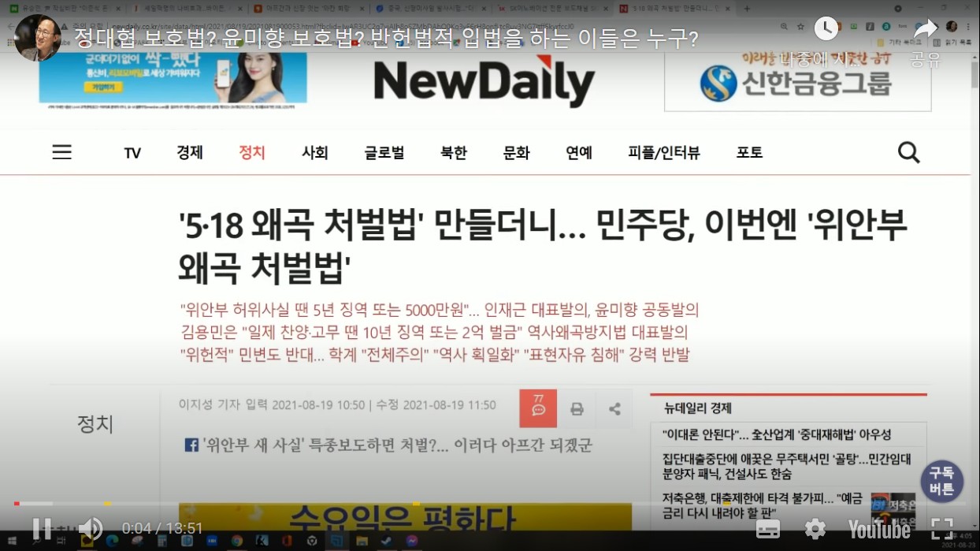This screenshot has height=551, width=980.
Task: Open YouTube player settings gear
Action: click(x=815, y=528)
